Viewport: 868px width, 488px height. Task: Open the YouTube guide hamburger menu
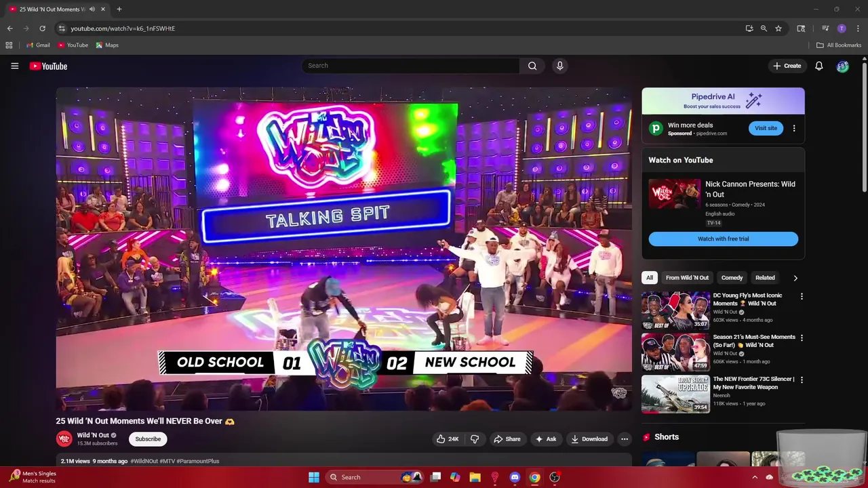[x=14, y=66]
